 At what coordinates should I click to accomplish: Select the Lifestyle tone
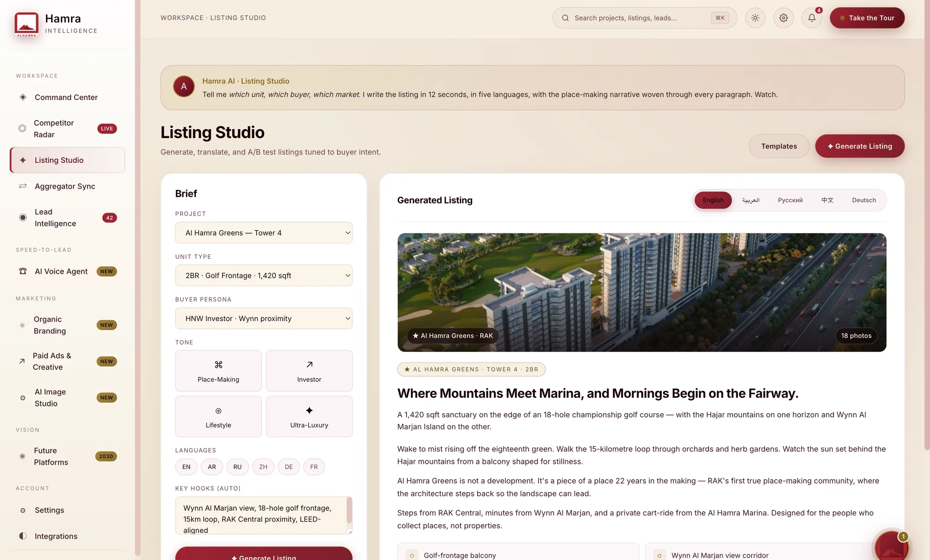click(x=218, y=416)
